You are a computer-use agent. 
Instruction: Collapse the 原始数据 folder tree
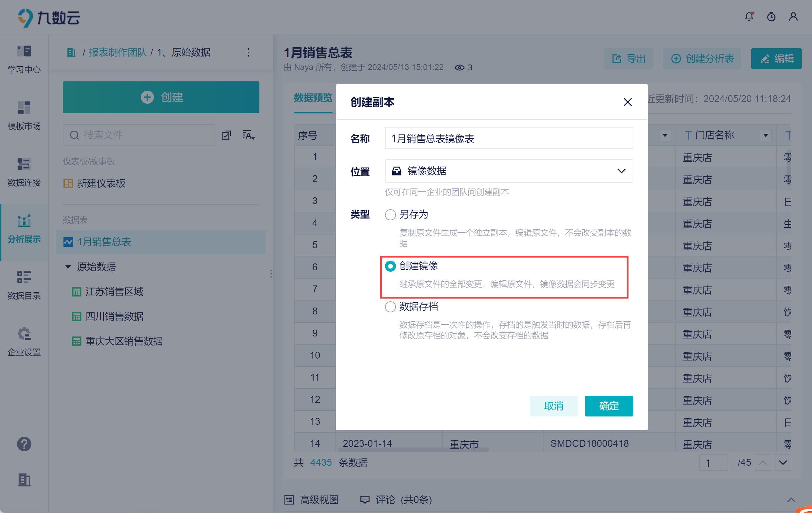(68, 267)
